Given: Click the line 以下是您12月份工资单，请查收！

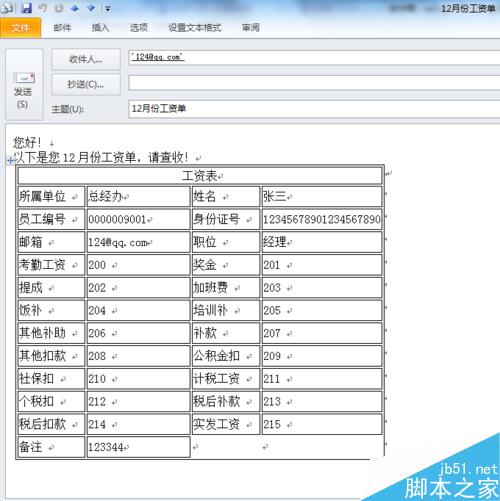Looking at the screenshot, I should pyautogui.click(x=101, y=157).
